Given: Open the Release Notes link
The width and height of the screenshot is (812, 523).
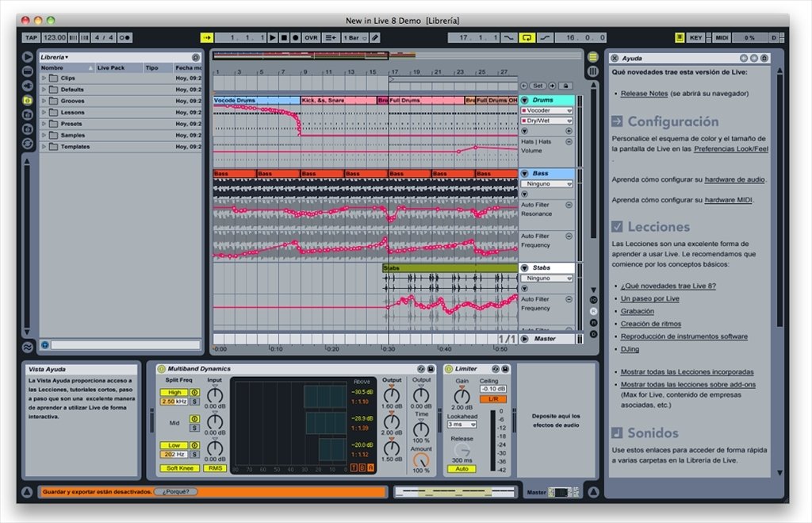Looking at the screenshot, I should point(644,94).
